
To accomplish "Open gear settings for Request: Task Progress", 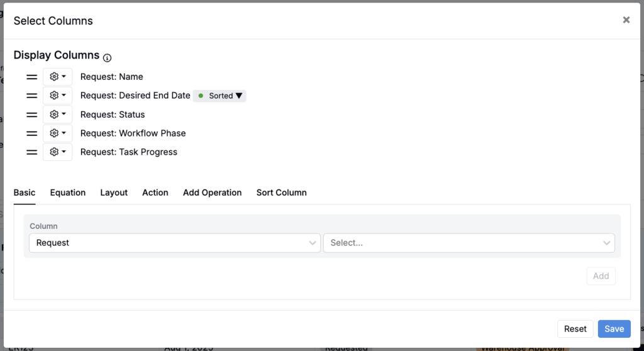I will 57,152.
